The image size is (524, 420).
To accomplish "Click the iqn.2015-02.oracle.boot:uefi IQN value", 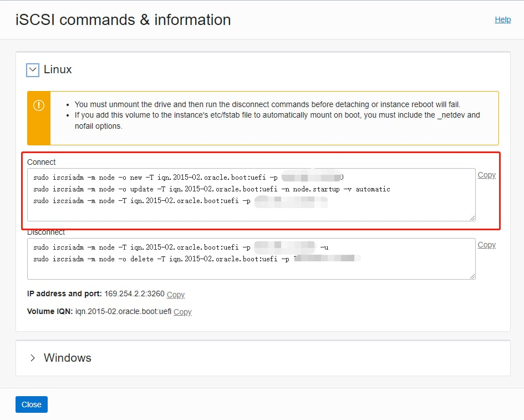I will (123, 311).
